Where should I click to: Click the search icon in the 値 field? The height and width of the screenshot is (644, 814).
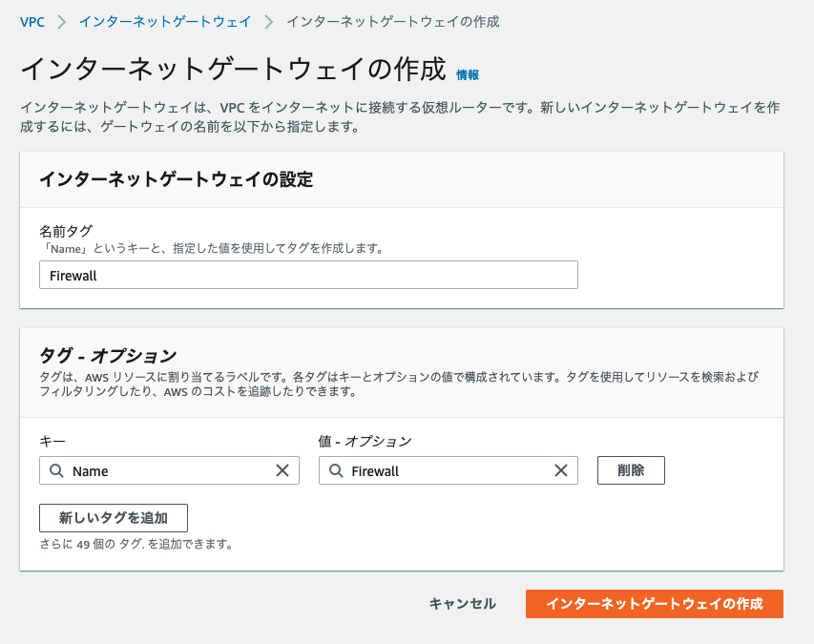(333, 470)
